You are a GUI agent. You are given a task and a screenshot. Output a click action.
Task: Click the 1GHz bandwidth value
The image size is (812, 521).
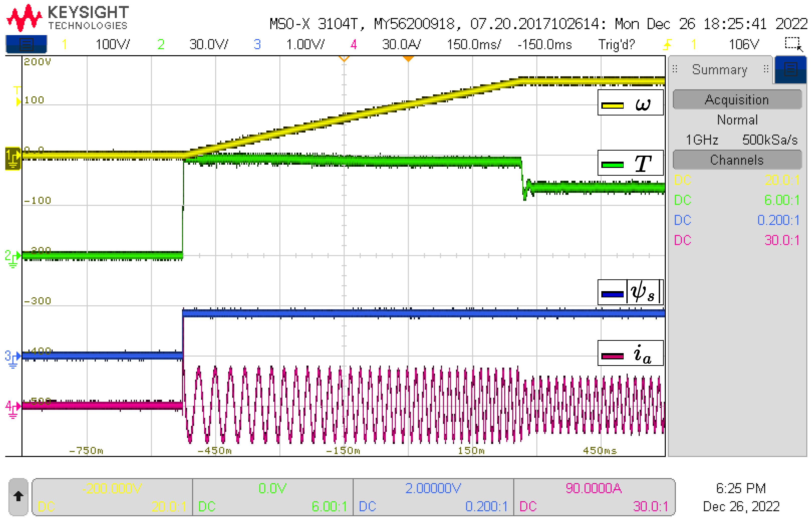702,140
